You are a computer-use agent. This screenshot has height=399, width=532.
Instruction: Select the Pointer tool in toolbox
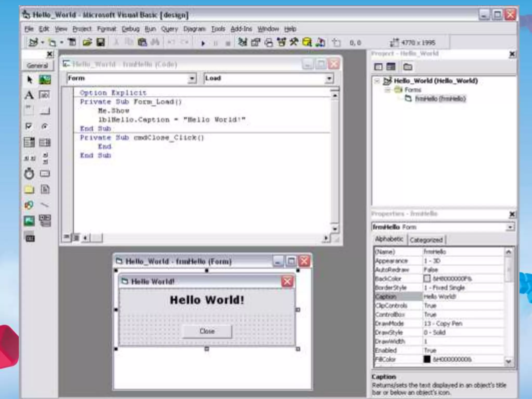(x=29, y=80)
